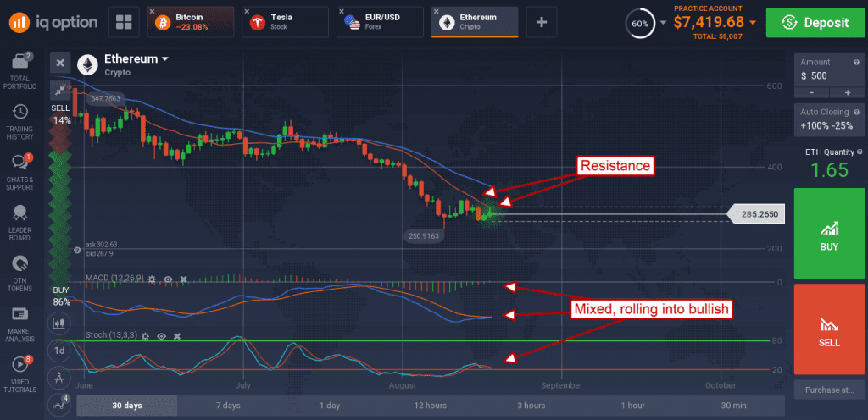Open Chats & Support in the sidebar

pos(20,173)
